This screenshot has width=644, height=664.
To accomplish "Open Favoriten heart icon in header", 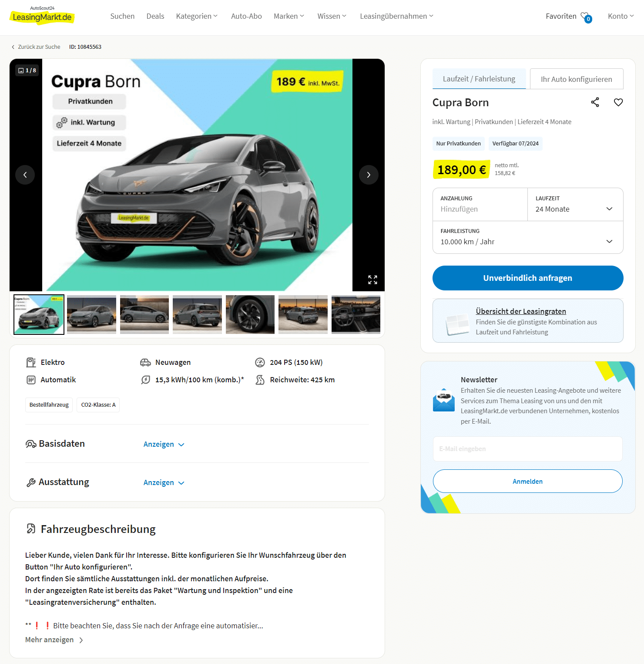I will pos(586,17).
